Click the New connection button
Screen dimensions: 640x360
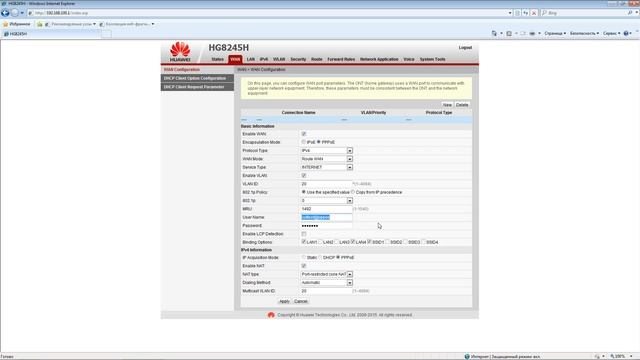pyautogui.click(x=447, y=105)
